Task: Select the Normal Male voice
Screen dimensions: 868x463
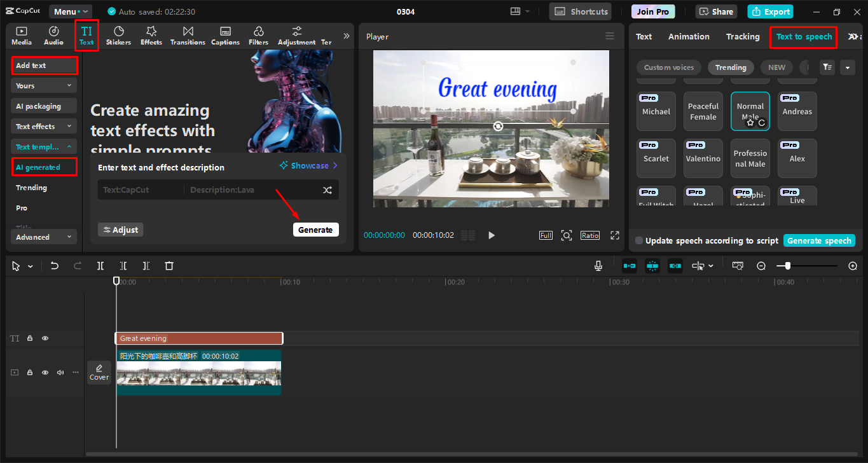Action: coord(750,111)
